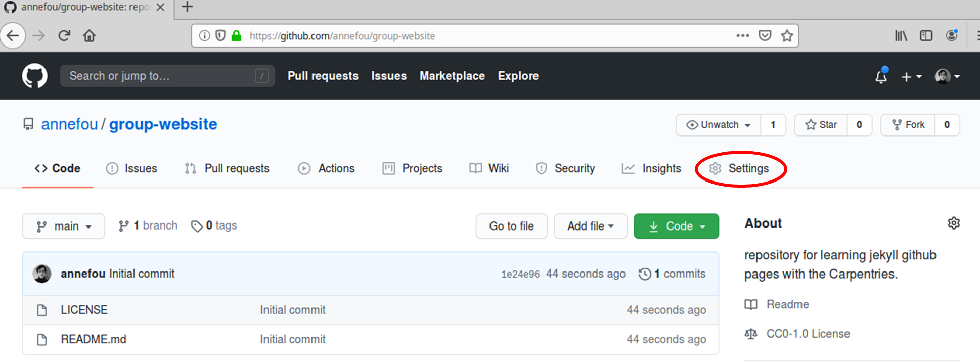Screen dimensions: 980x363
Task: Open Firefox library icon
Action: [x=901, y=36]
